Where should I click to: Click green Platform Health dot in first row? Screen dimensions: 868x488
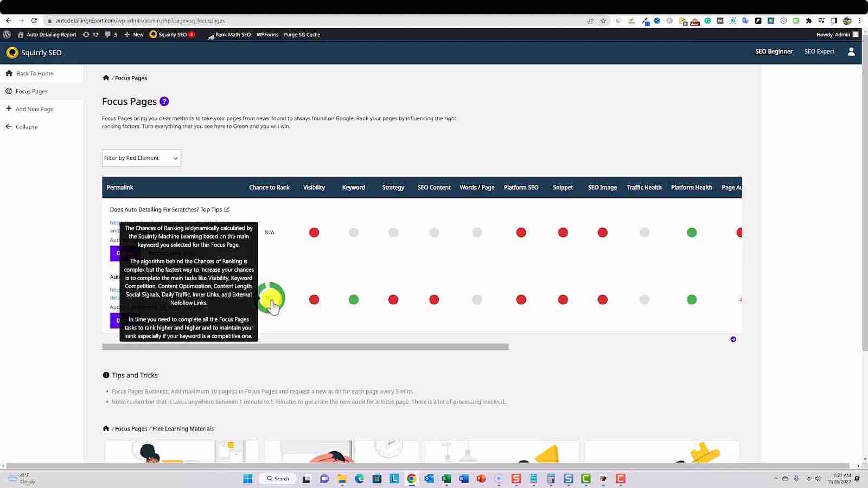pos(692,233)
